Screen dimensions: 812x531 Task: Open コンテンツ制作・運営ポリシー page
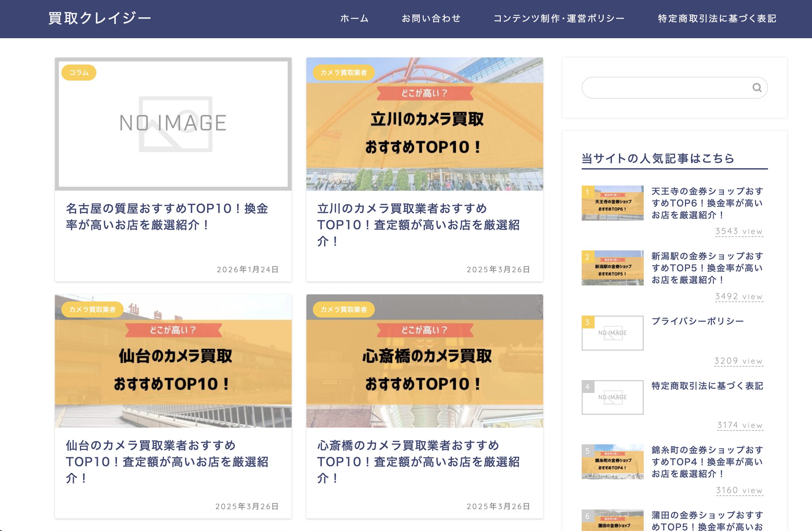click(559, 18)
